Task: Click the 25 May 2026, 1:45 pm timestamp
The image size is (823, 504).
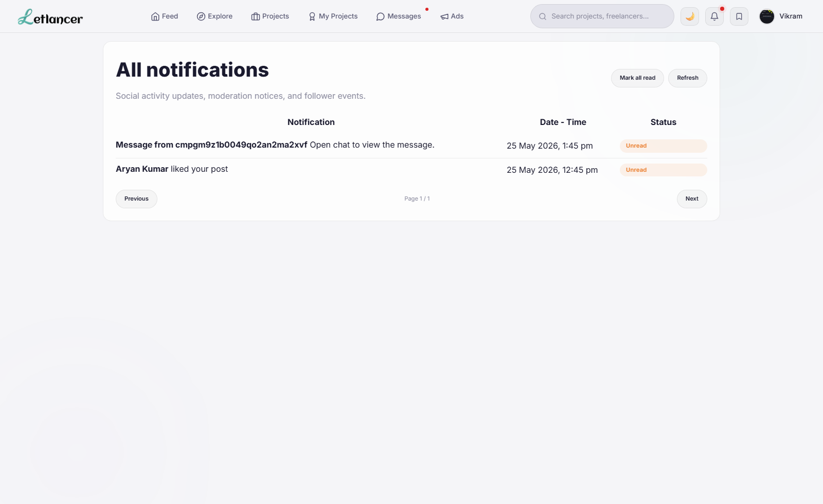Action: pyautogui.click(x=550, y=146)
